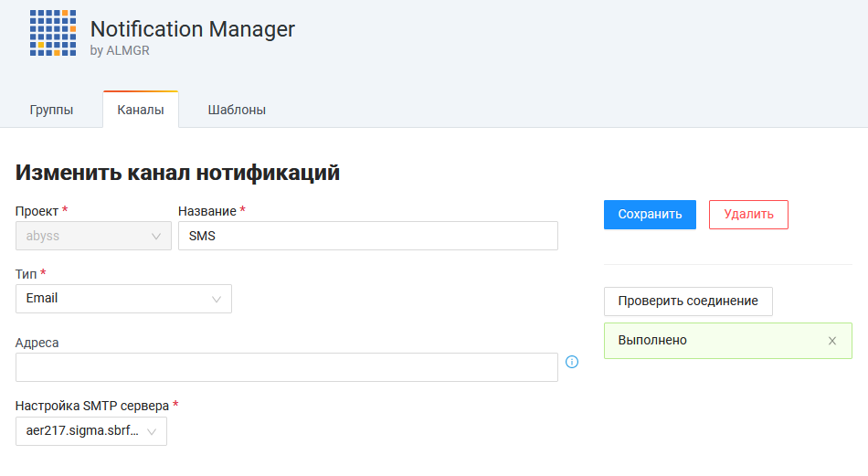Image resolution: width=868 pixels, height=476 pixels.
Task: Click the Настройка SMTP сервера label
Action: tap(92, 406)
